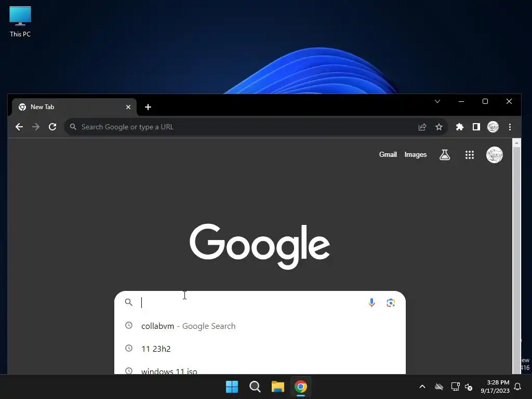This screenshot has height=399, width=532.
Task: Open a new tab with the plus button
Action: (148, 107)
